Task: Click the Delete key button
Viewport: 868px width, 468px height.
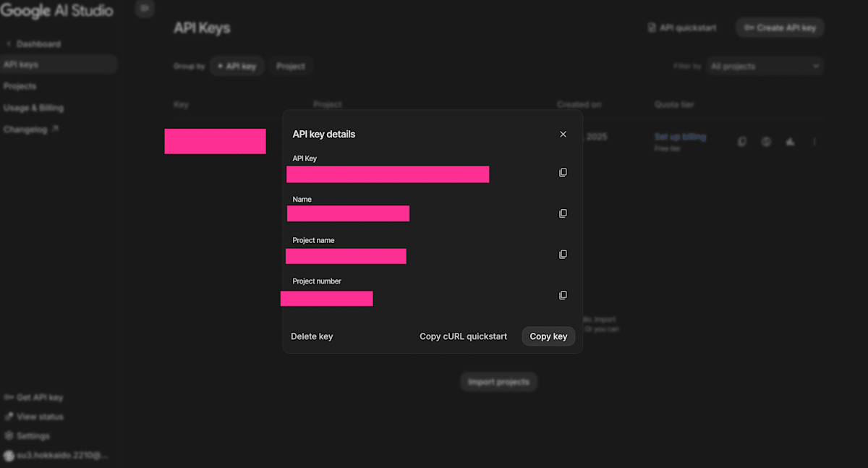Action: pos(312,336)
